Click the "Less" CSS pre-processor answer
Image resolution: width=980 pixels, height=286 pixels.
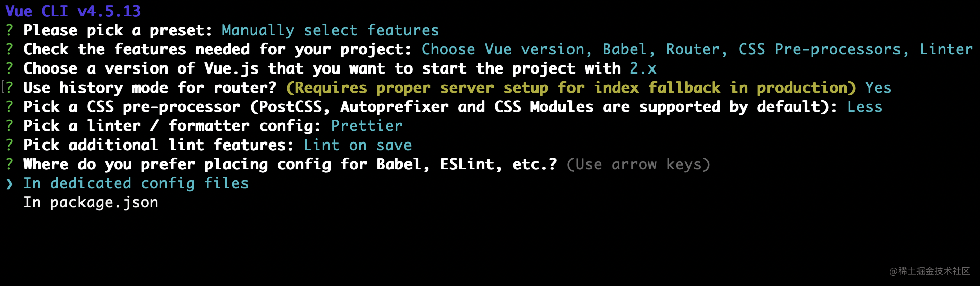pyautogui.click(x=864, y=107)
